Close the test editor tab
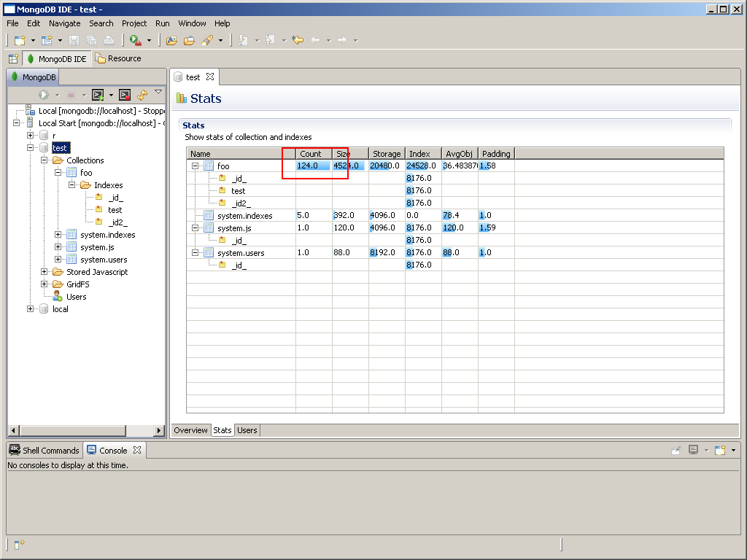Image resolution: width=747 pixels, height=560 pixels. 210,77
